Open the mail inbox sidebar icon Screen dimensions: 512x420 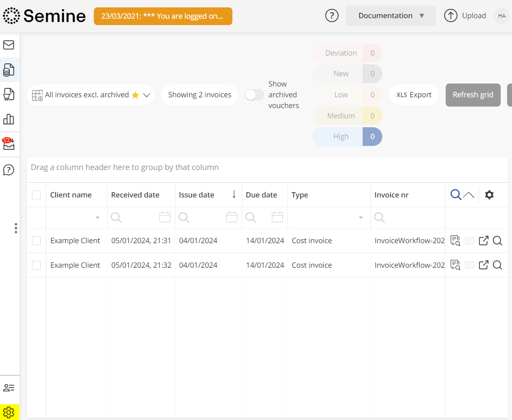(x=9, y=45)
